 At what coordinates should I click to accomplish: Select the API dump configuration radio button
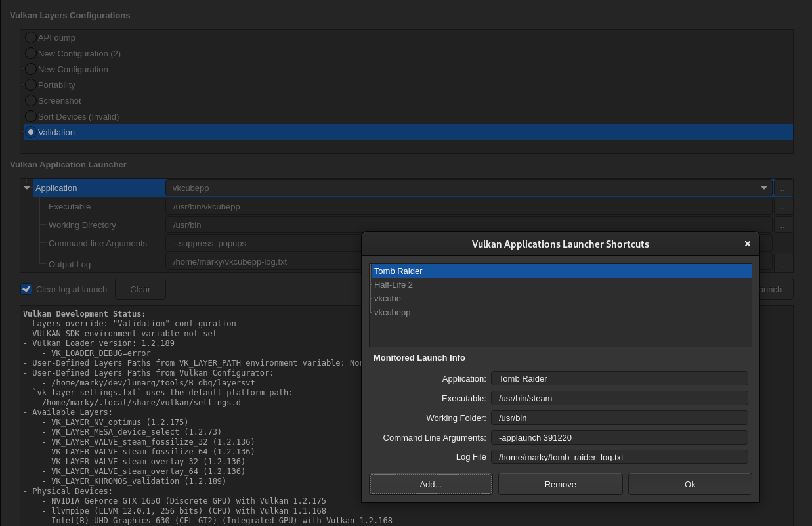(x=31, y=37)
